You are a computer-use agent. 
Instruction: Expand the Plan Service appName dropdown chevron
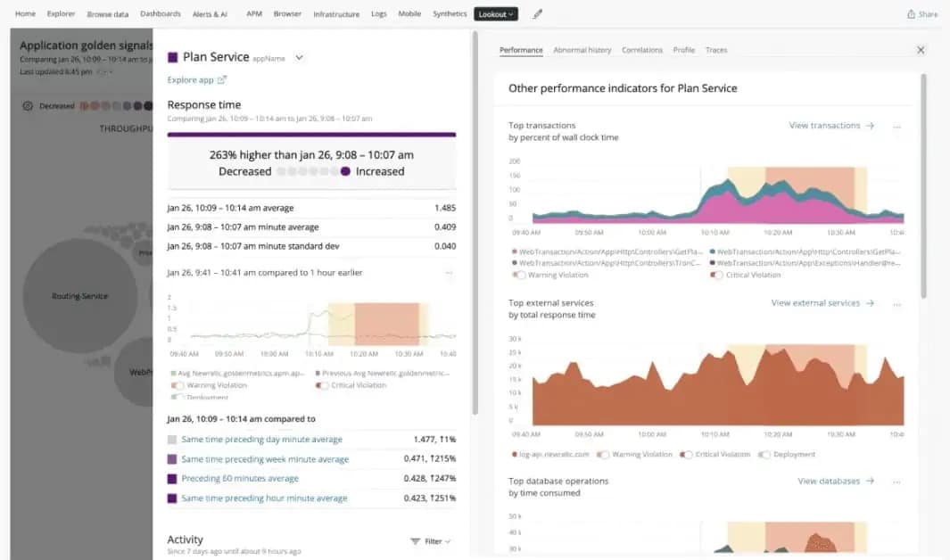tap(300, 57)
